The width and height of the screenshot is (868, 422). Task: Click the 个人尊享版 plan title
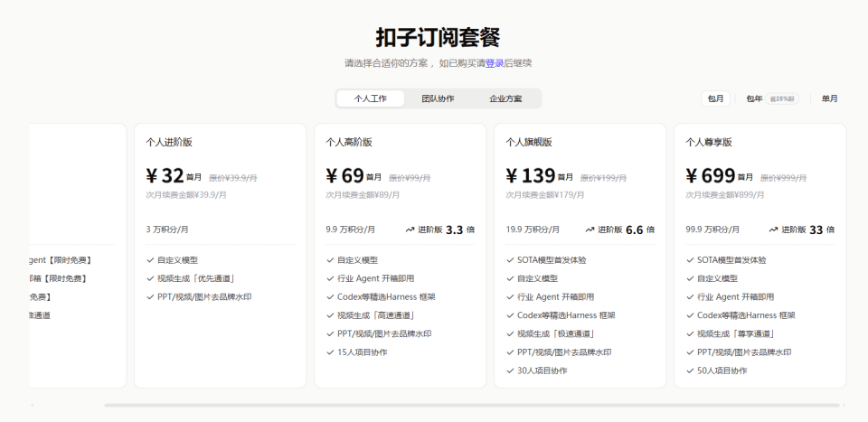click(x=709, y=142)
